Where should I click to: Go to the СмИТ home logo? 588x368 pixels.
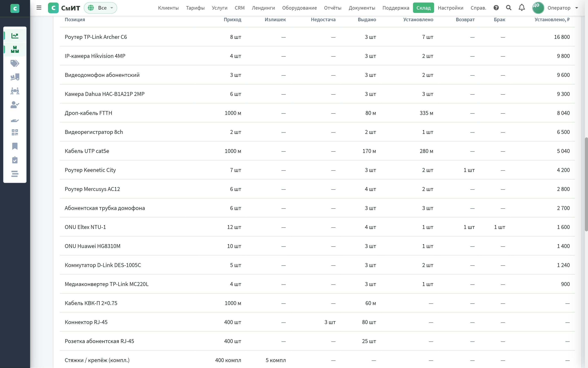64,8
